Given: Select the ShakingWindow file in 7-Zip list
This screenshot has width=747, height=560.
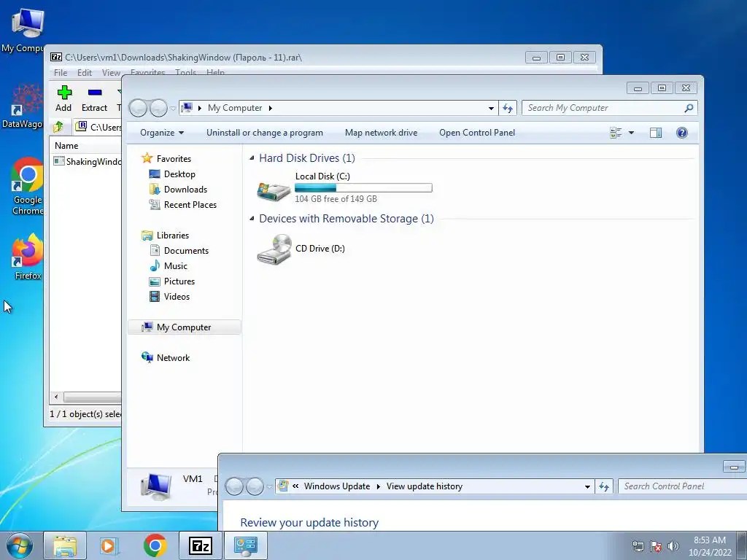Looking at the screenshot, I should click(88, 161).
